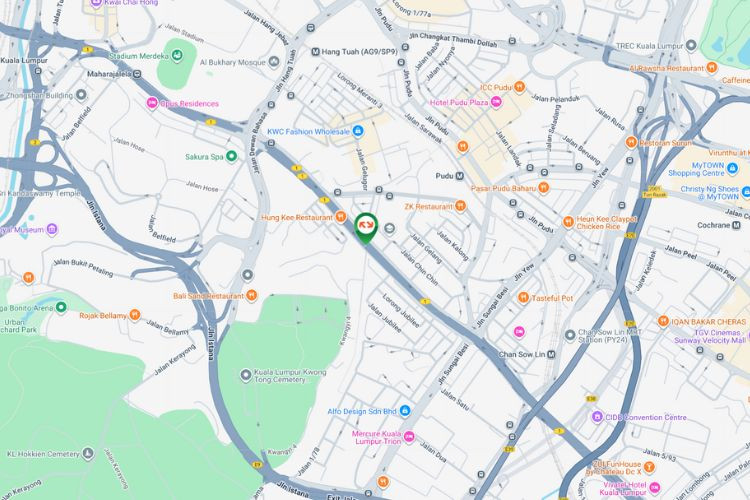Open the ZK Restaurant marker
This screenshot has height=500, width=750.
[x=461, y=206]
